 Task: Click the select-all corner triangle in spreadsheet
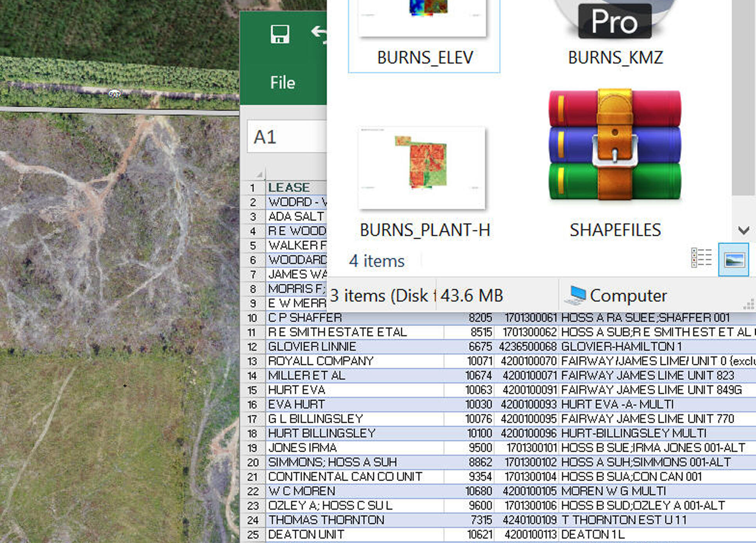click(259, 174)
